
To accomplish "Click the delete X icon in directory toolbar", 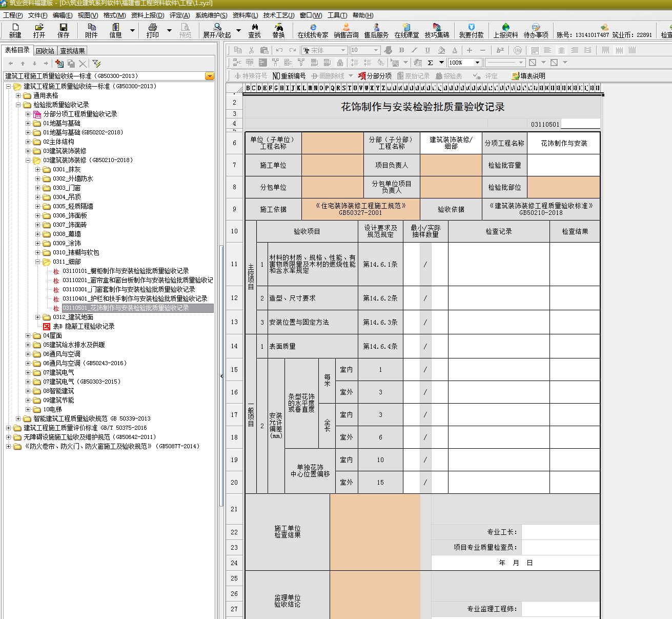I will (x=83, y=63).
